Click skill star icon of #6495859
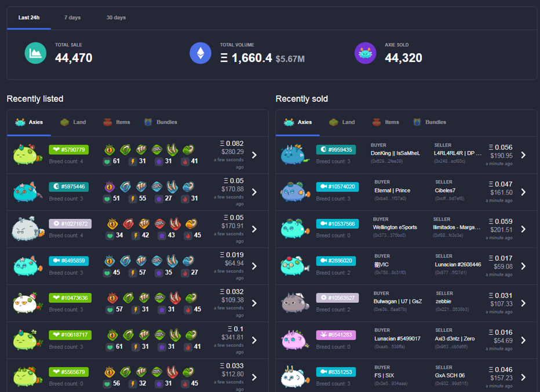 (x=159, y=273)
